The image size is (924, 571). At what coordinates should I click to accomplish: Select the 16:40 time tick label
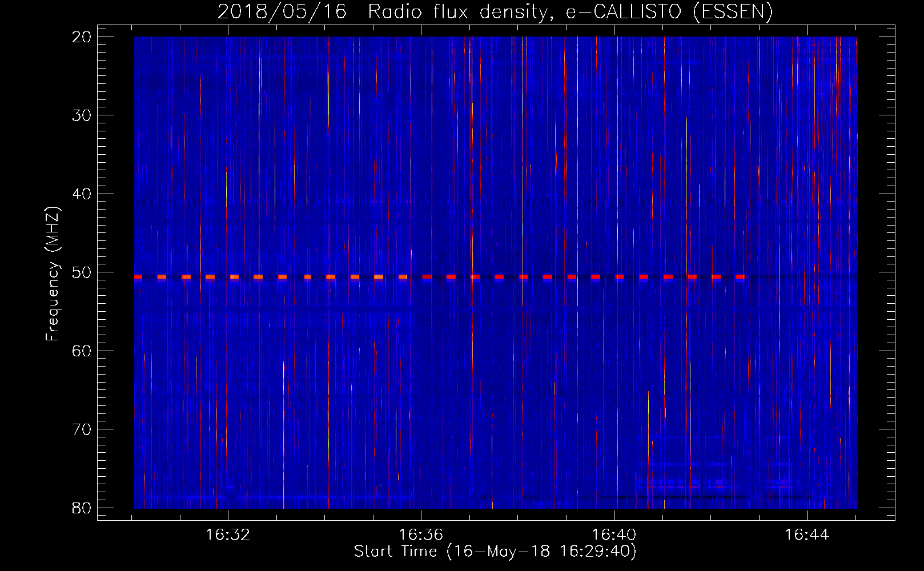coord(614,535)
